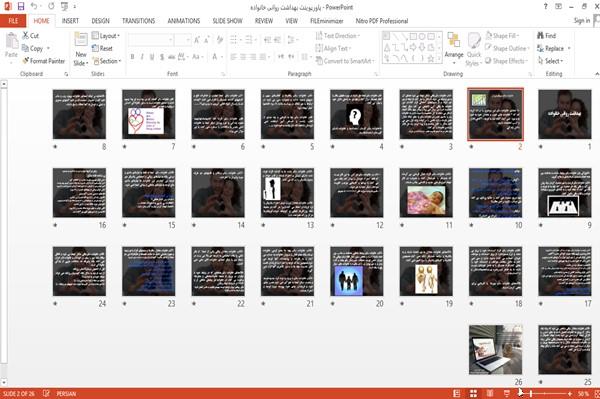
Task: Click the zoom in plus button
Action: [570, 393]
